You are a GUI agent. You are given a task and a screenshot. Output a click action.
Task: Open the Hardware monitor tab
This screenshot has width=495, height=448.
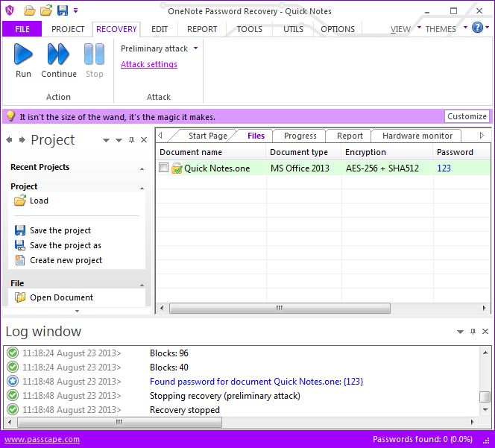(x=417, y=136)
